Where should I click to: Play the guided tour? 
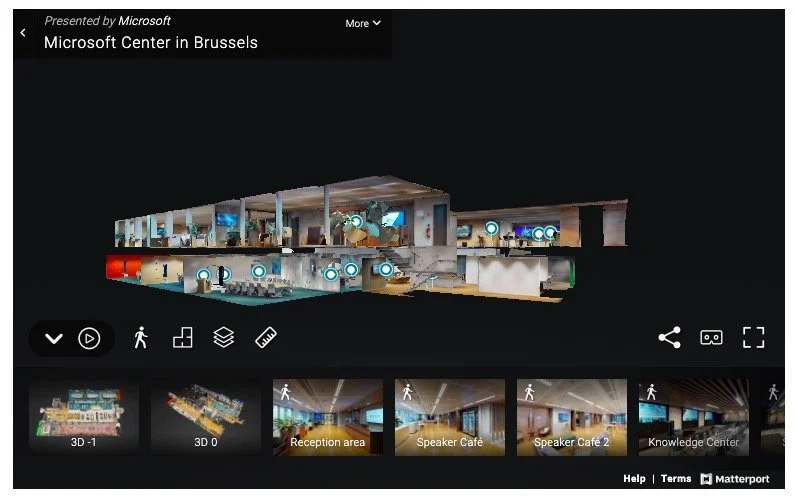point(89,338)
